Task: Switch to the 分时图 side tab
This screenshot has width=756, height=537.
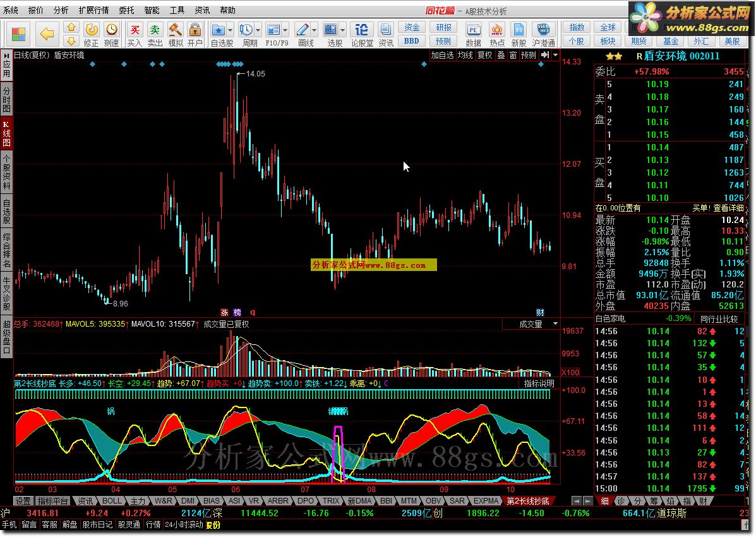Action: click(x=6, y=99)
